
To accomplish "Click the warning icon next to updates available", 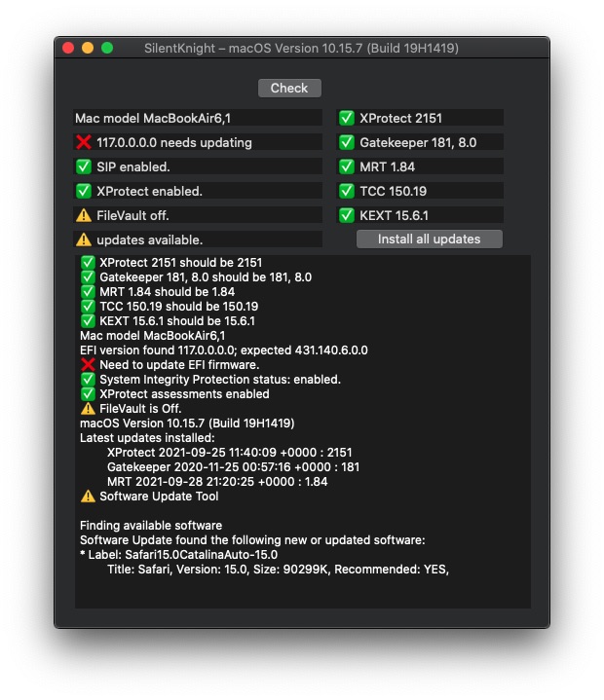I will coord(84,240).
